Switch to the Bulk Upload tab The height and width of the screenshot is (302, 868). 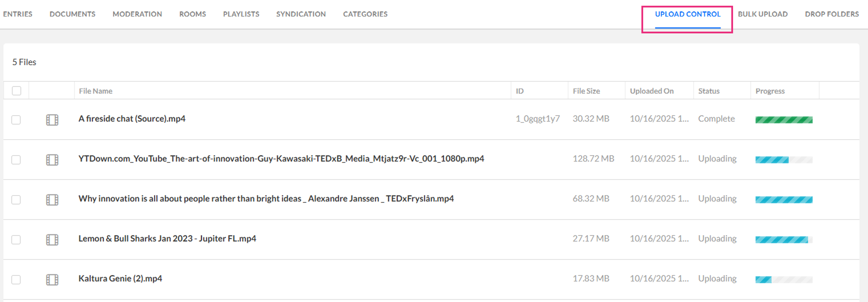[762, 14]
